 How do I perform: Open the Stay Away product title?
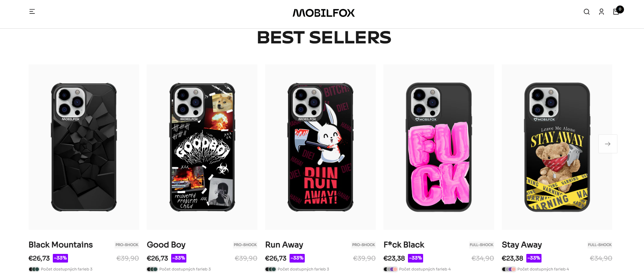[x=521, y=245]
